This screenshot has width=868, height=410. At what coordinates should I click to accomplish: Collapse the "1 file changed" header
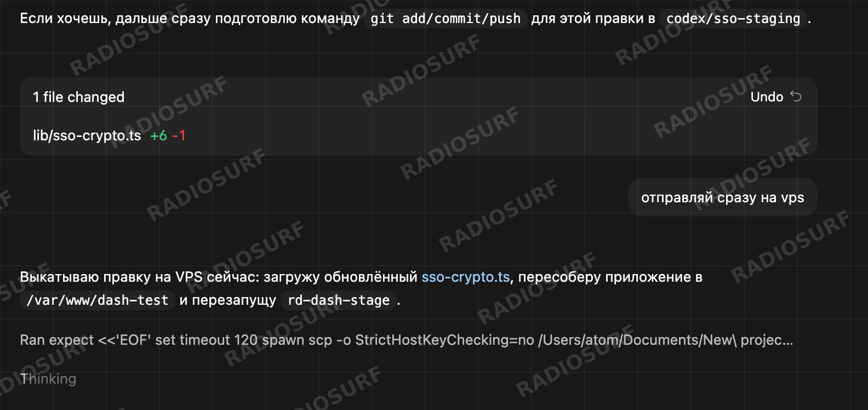click(x=79, y=97)
